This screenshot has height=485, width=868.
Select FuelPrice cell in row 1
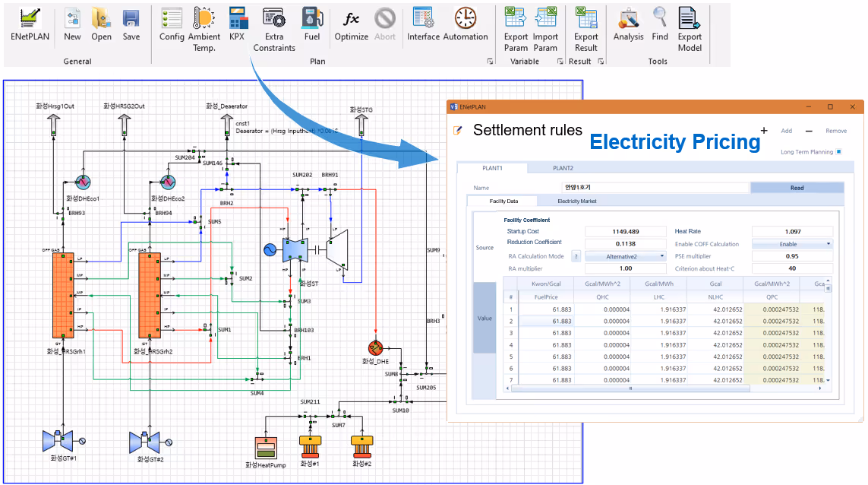tap(546, 309)
